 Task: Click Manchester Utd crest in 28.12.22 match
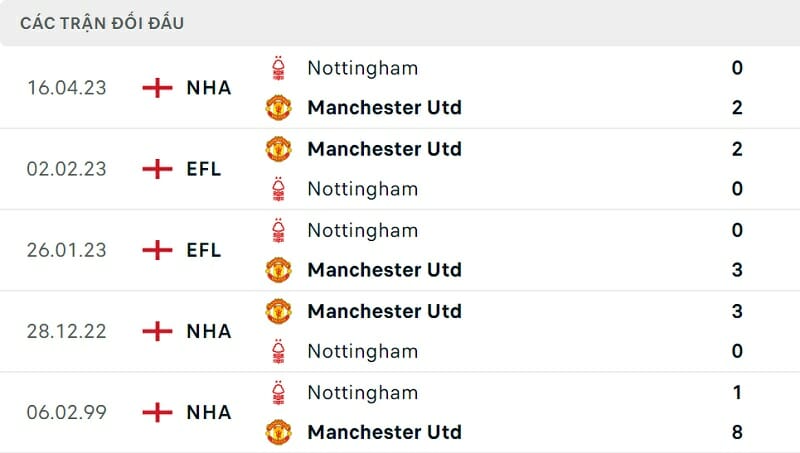coord(278,311)
